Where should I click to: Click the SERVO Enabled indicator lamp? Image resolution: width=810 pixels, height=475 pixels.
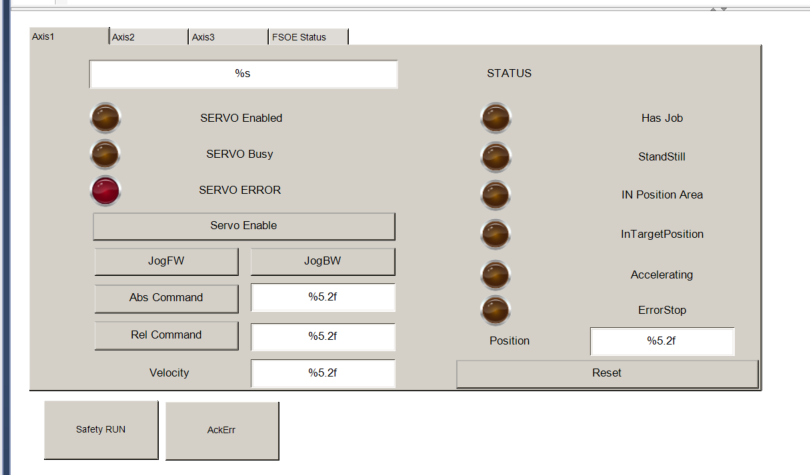[105, 118]
